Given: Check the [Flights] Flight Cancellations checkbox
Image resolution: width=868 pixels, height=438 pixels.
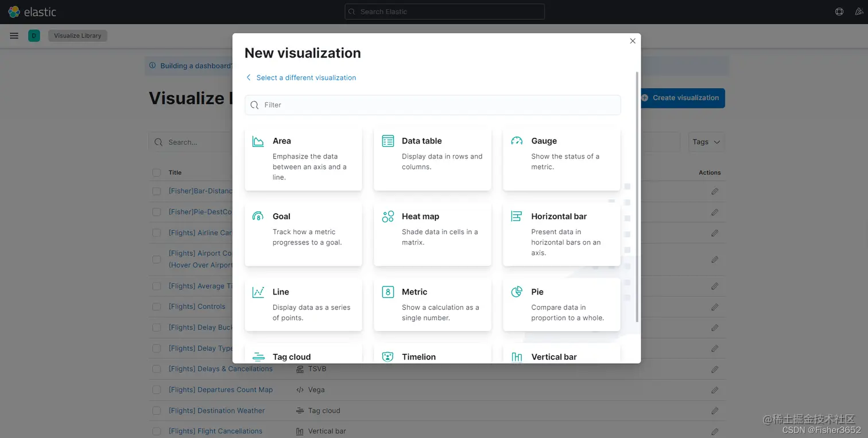Looking at the screenshot, I should pyautogui.click(x=157, y=431).
